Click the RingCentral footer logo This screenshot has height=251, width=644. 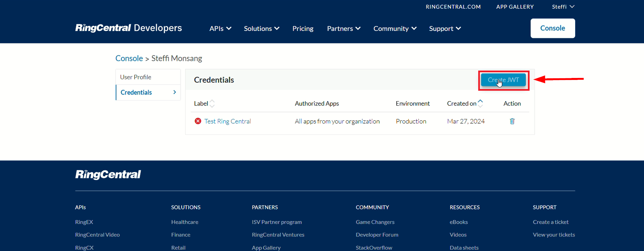[108, 174]
